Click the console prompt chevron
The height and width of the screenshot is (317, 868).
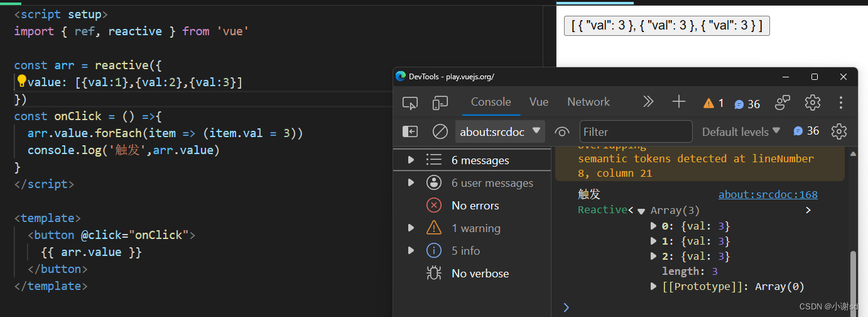pos(567,307)
